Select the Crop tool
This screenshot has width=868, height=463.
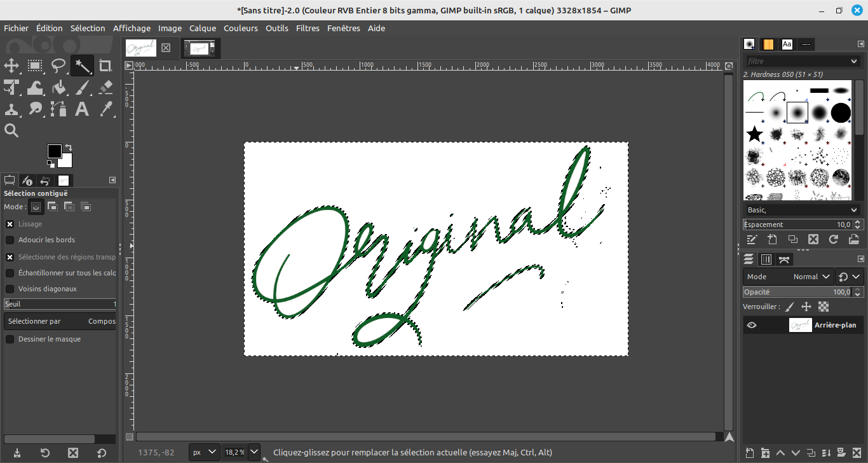tap(105, 66)
